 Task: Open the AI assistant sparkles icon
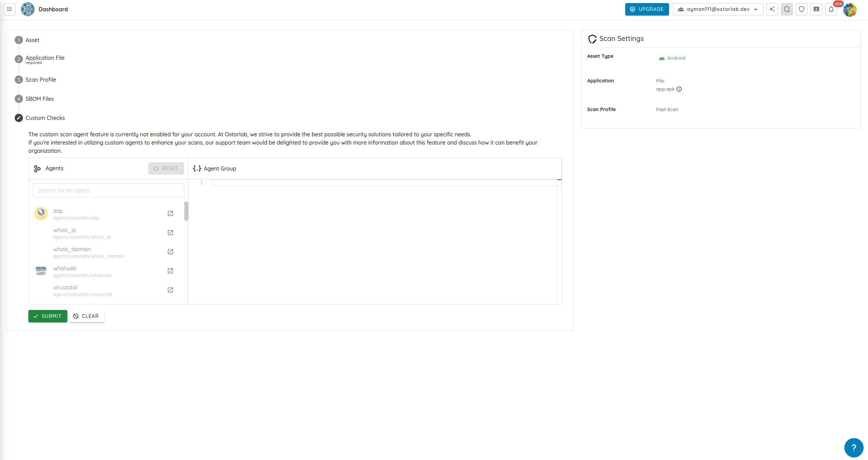pos(772,9)
